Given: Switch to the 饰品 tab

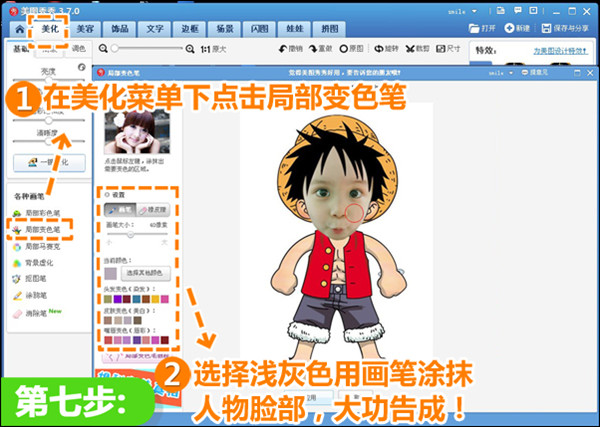Looking at the screenshot, I should coord(120,29).
